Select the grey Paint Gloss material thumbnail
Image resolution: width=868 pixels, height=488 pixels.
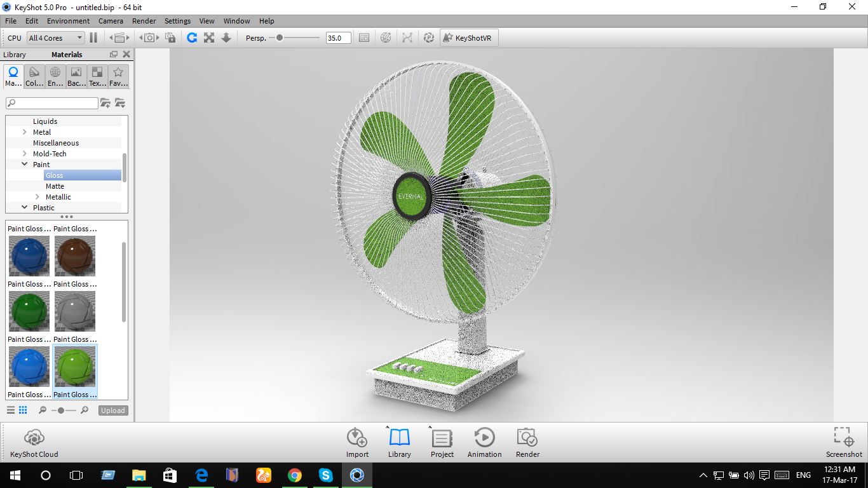[75, 311]
